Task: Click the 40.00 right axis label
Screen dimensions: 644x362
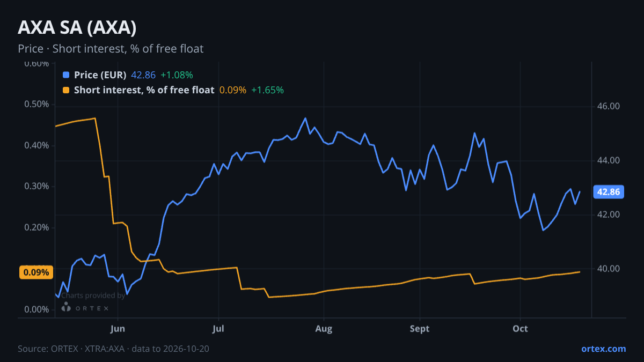Action: coord(608,269)
